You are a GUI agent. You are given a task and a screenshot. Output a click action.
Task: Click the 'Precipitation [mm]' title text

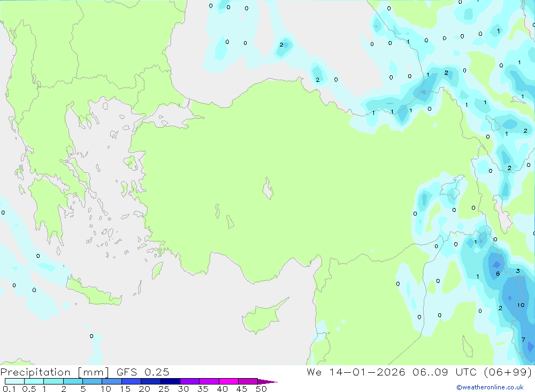[55, 372]
